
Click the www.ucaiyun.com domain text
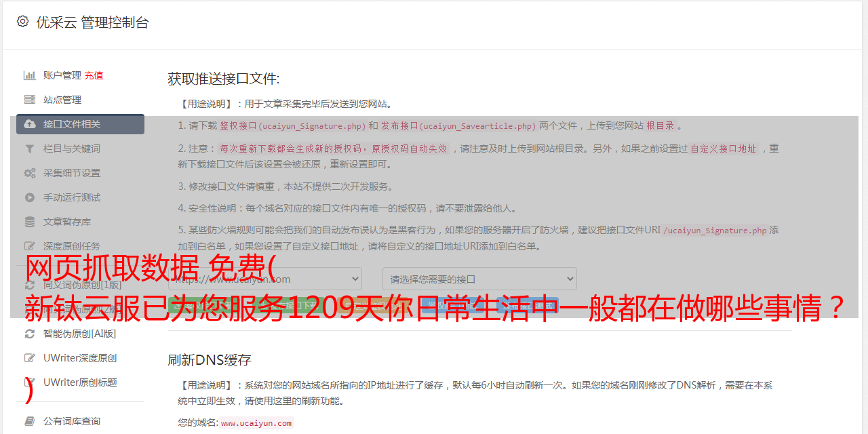tap(256, 423)
